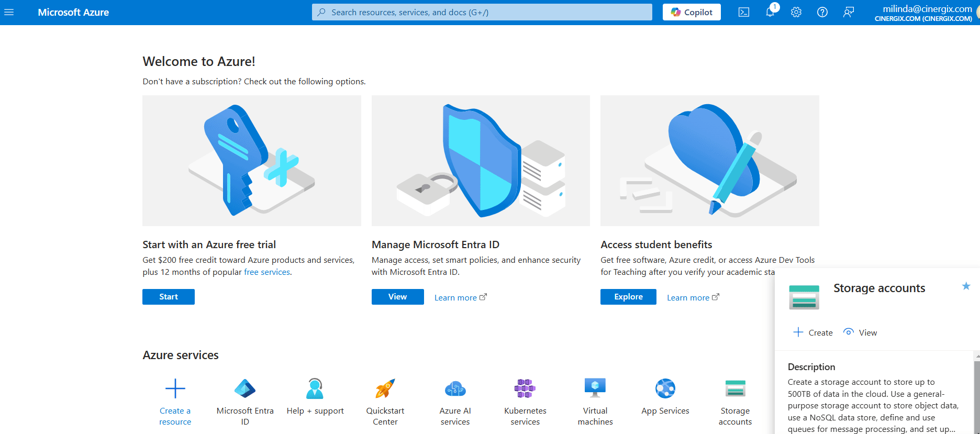Image resolution: width=980 pixels, height=434 pixels.
Task: Start the Azure free trial
Action: point(168,297)
